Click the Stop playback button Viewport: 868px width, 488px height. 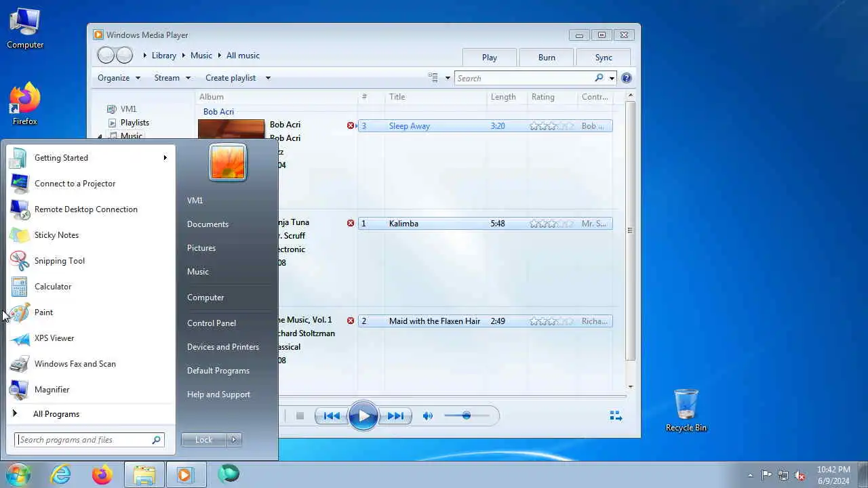click(300, 416)
